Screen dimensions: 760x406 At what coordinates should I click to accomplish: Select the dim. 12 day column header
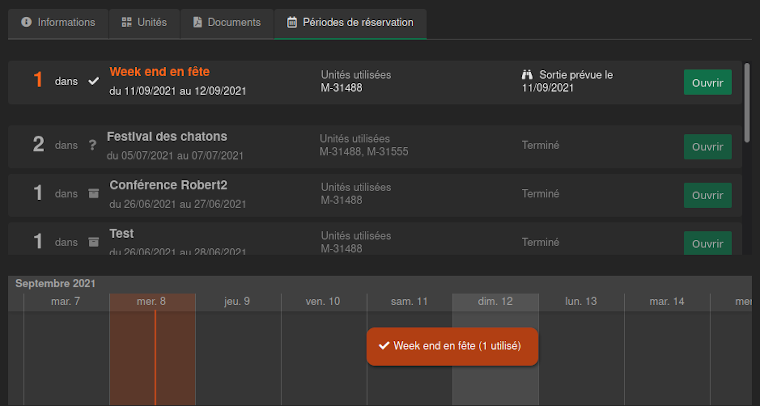495,301
